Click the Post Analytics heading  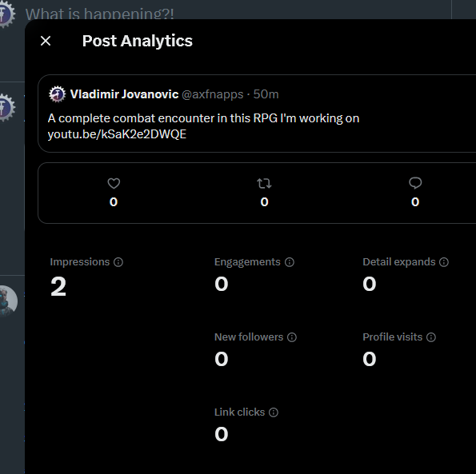pyautogui.click(x=138, y=41)
